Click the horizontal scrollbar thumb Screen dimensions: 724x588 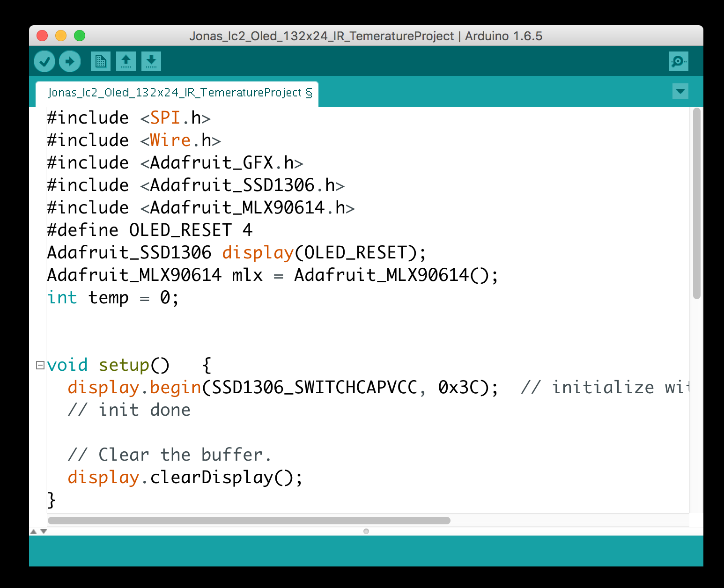pyautogui.click(x=249, y=521)
